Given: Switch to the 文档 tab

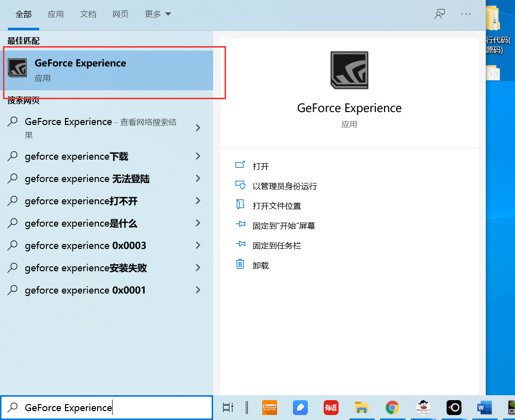Looking at the screenshot, I should 88,14.
